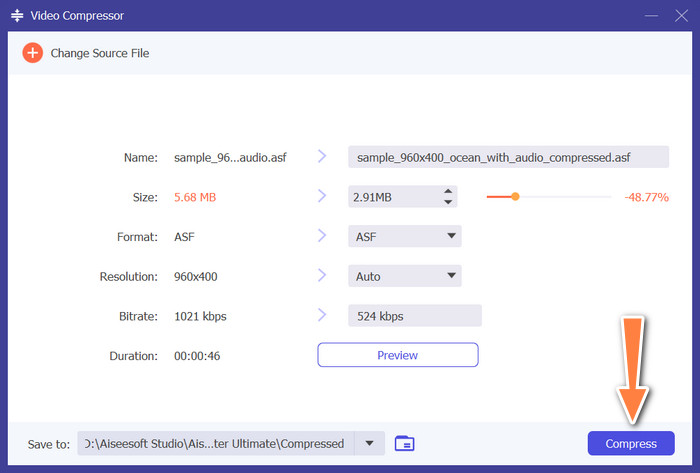
Task: Click the arrow icon beside Bitrate row
Action: click(x=322, y=315)
